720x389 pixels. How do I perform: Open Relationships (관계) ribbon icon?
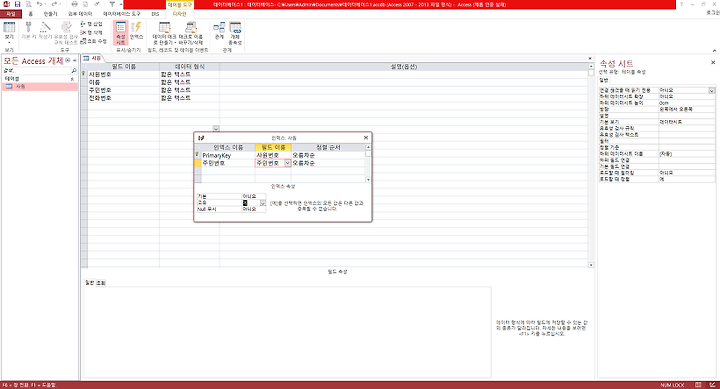pyautogui.click(x=219, y=30)
